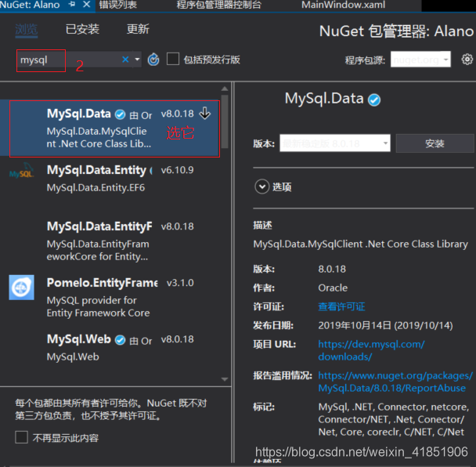
Task: Open the MainWindow.xaml tab
Action: pos(344,5)
